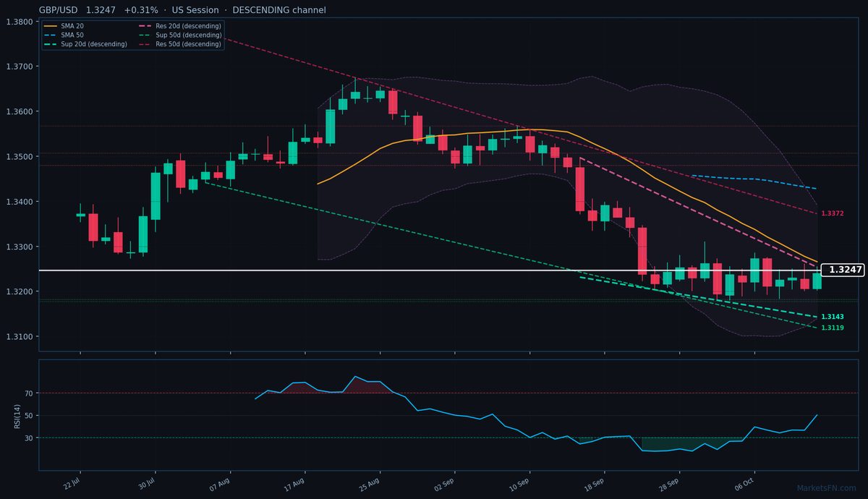The width and height of the screenshot is (868, 499).
Task: Click the 30 Jul date label
Action: click(x=147, y=484)
